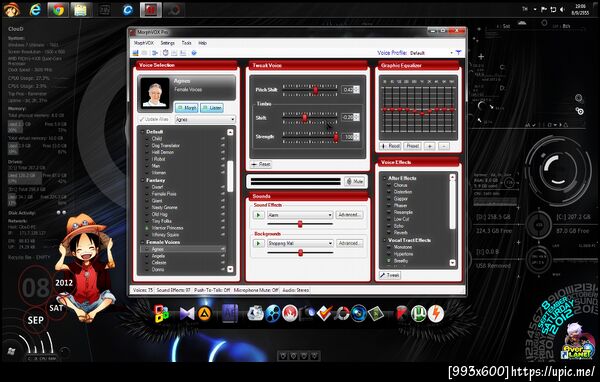
Task: Click the sticky notes taskbar icon
Action: [80, 10]
